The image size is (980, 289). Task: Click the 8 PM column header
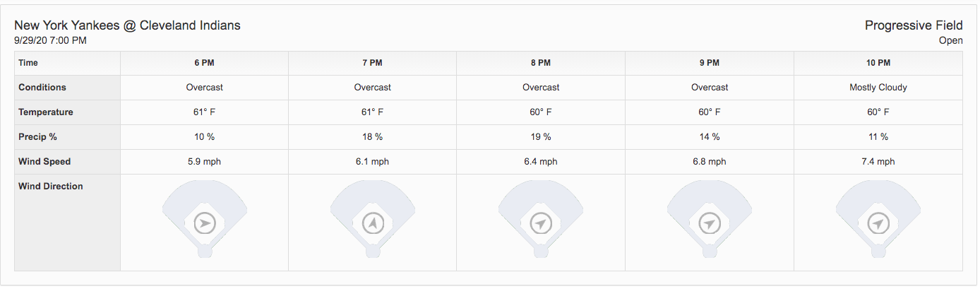click(x=541, y=63)
